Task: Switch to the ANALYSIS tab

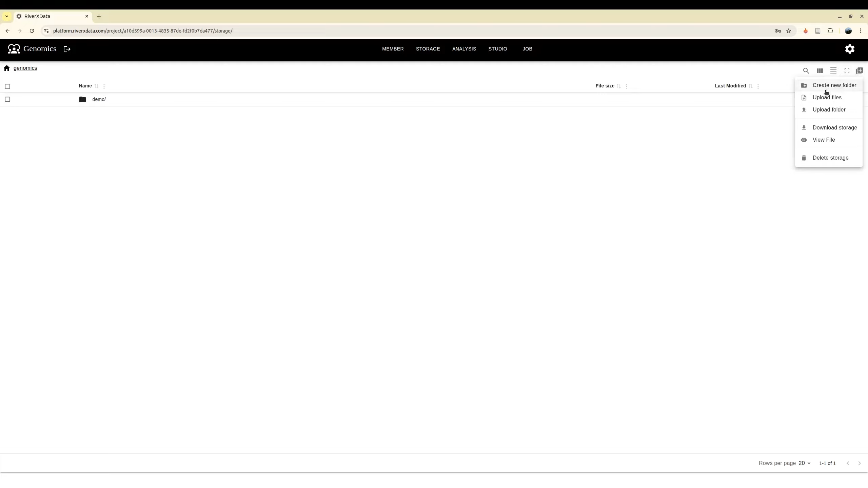Action: [x=464, y=49]
